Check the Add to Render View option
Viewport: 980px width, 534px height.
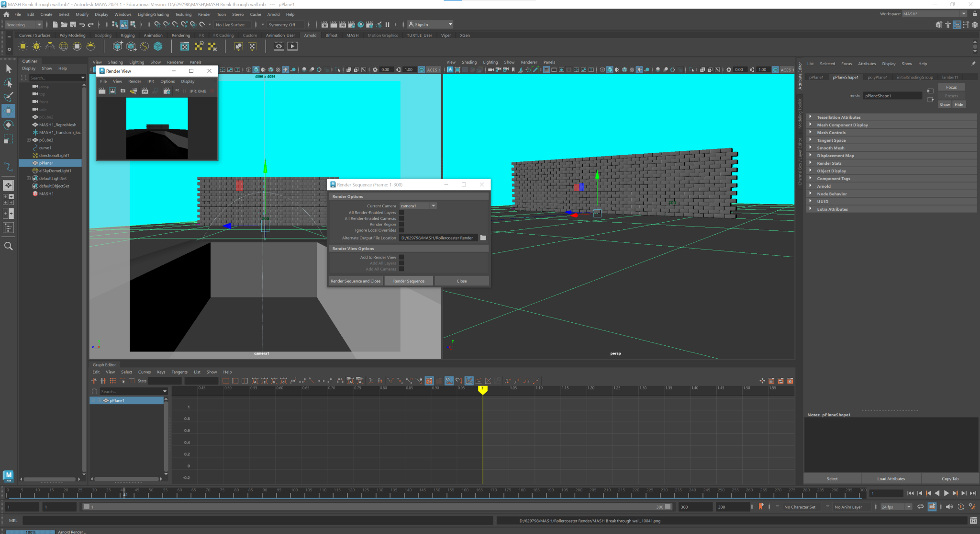(x=401, y=257)
